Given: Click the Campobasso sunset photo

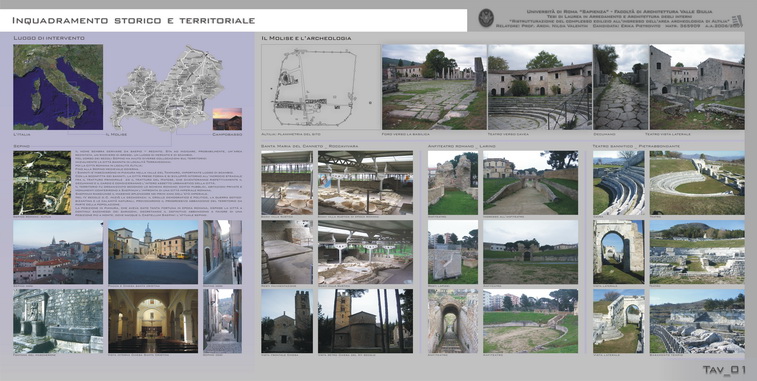Looking at the screenshot, I should coord(227,119).
